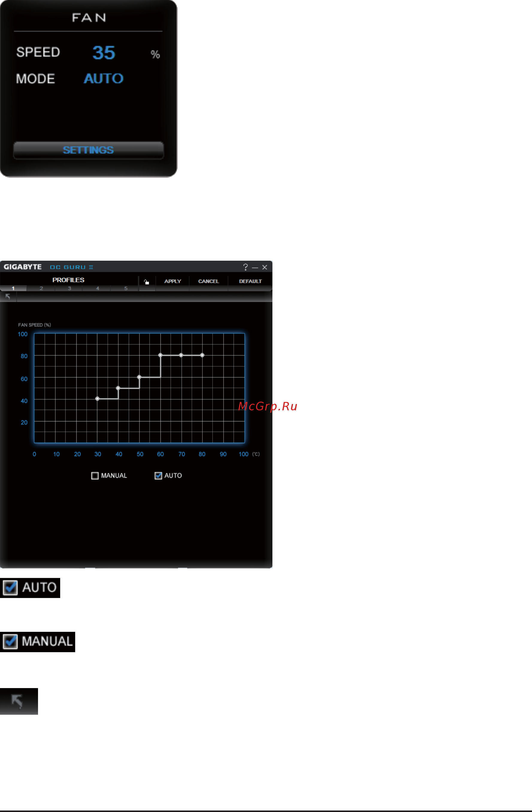Select fan curve point at 60°C
Image resolution: width=532 pixels, height=812 pixels.
pos(160,355)
